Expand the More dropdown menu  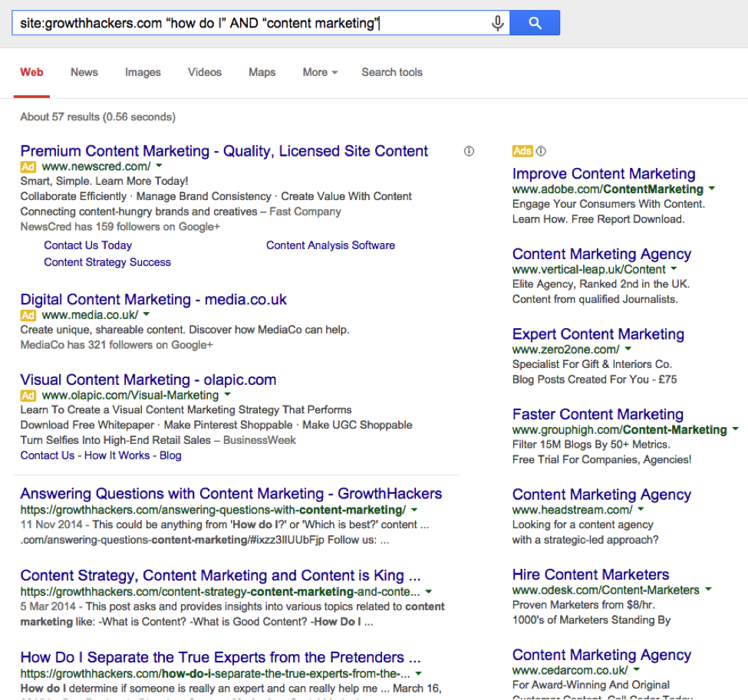(x=320, y=73)
